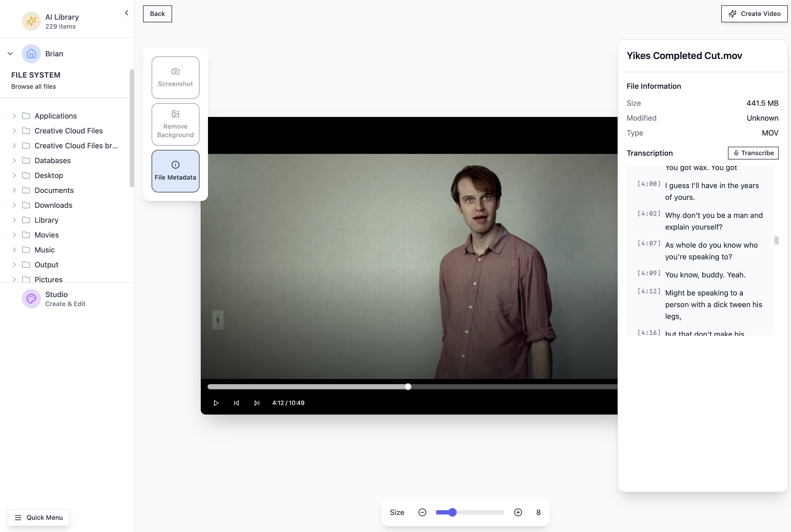This screenshot has height=532, width=791.
Task: Toggle the File Metadata panel
Action: pos(175,171)
